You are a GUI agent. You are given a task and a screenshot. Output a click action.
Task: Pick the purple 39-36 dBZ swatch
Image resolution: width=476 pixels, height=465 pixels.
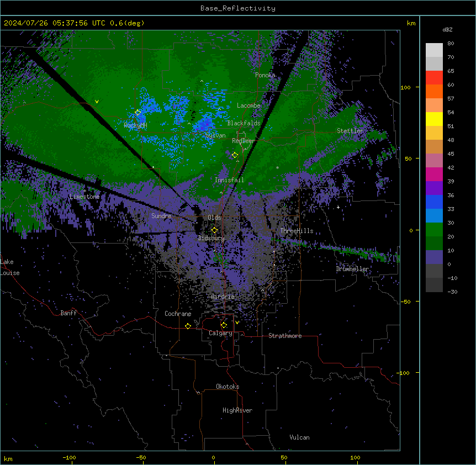(434, 188)
